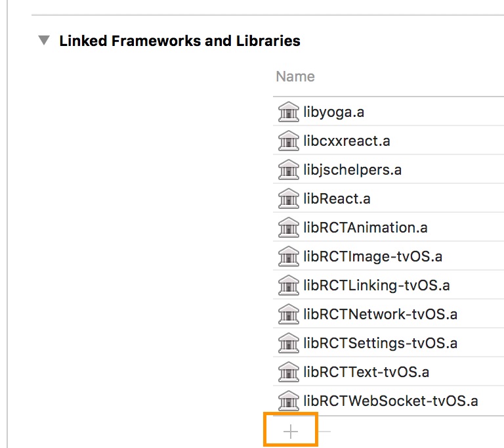Select the libRCTNetwork-tvOS.a library icon
The image size is (504, 448).
click(288, 314)
